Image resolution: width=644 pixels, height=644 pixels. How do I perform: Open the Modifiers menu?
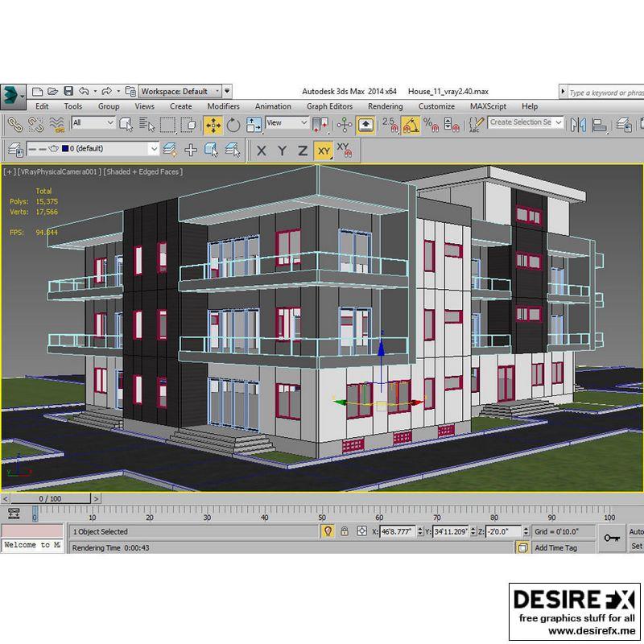pos(223,106)
